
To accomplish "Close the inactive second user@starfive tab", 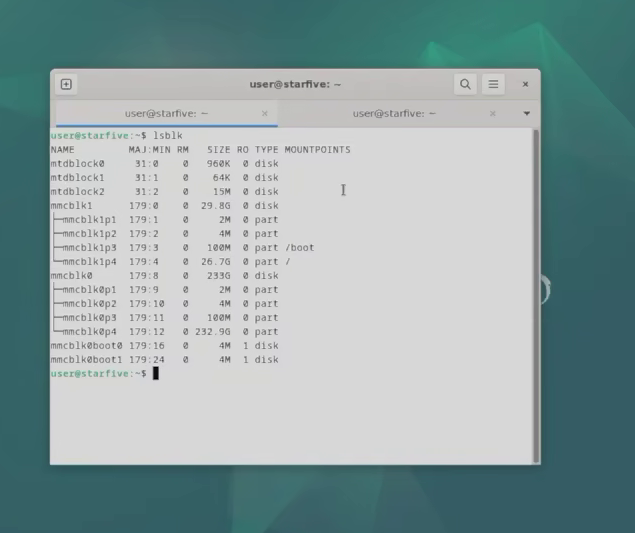I will click(492, 114).
